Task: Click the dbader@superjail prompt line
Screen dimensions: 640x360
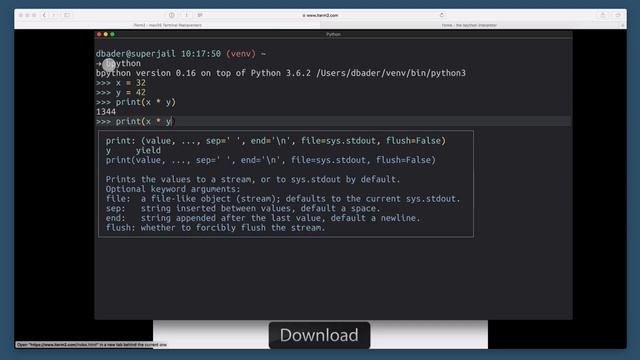Action: coord(181,53)
